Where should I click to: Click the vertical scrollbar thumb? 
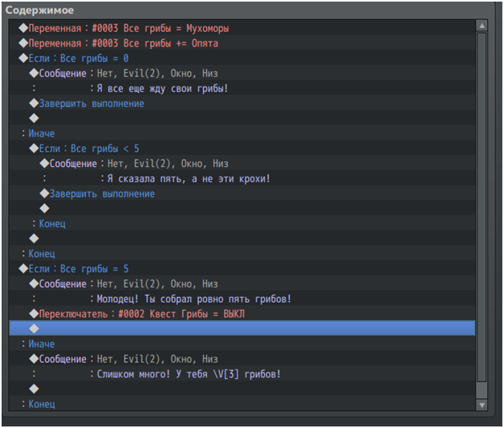pyautogui.click(x=482, y=213)
